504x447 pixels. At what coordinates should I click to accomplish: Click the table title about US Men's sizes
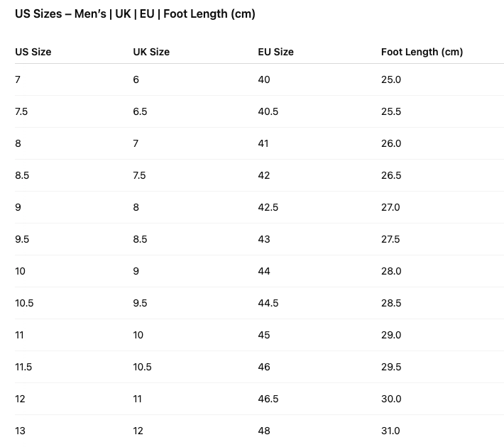[x=136, y=13]
